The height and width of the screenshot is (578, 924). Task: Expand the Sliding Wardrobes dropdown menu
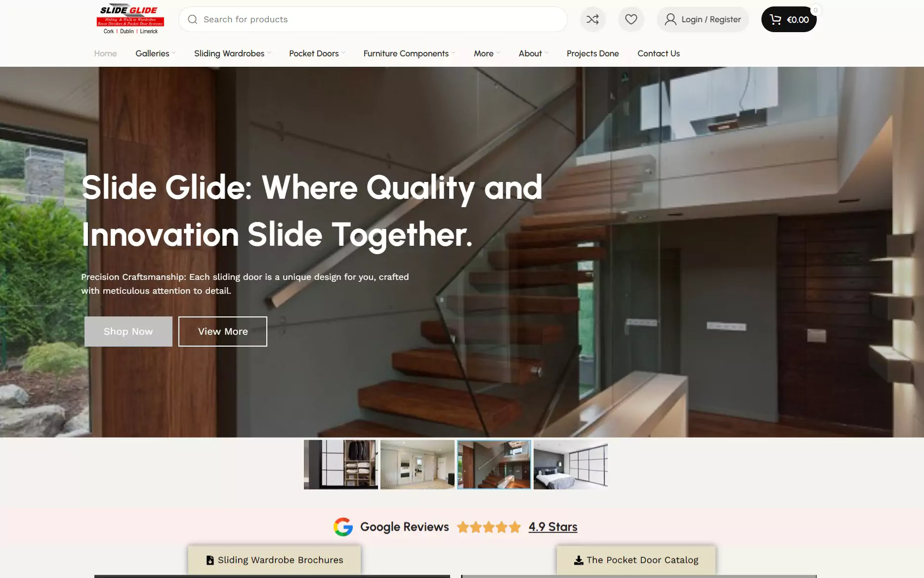(232, 53)
